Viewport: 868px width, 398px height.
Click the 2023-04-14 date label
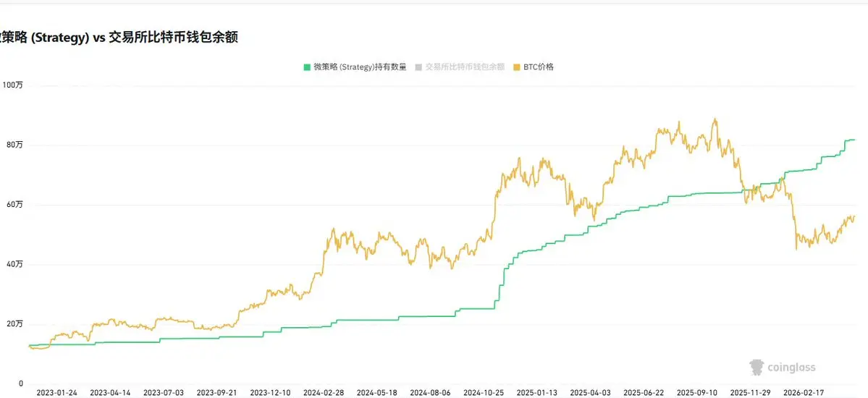[110, 392]
